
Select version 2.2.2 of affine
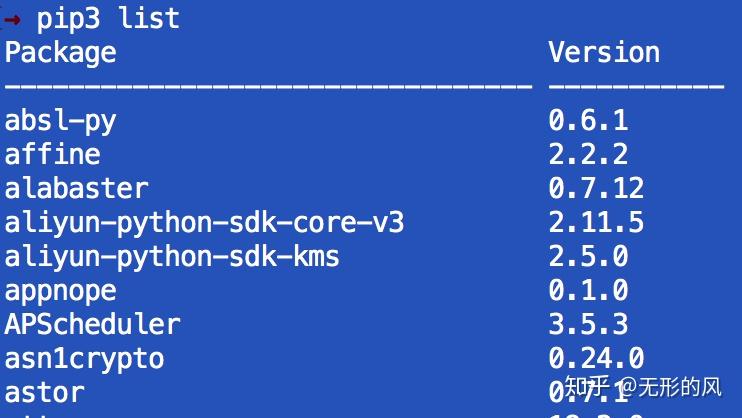[588, 155]
